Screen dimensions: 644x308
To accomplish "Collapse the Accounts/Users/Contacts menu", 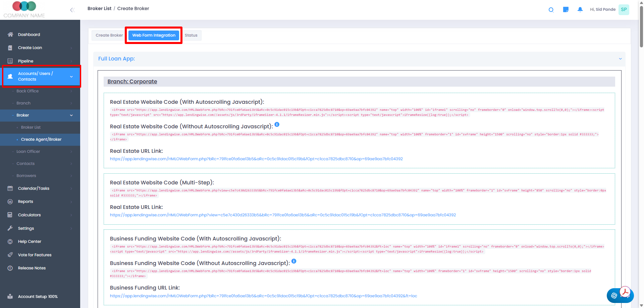I will coord(71,77).
